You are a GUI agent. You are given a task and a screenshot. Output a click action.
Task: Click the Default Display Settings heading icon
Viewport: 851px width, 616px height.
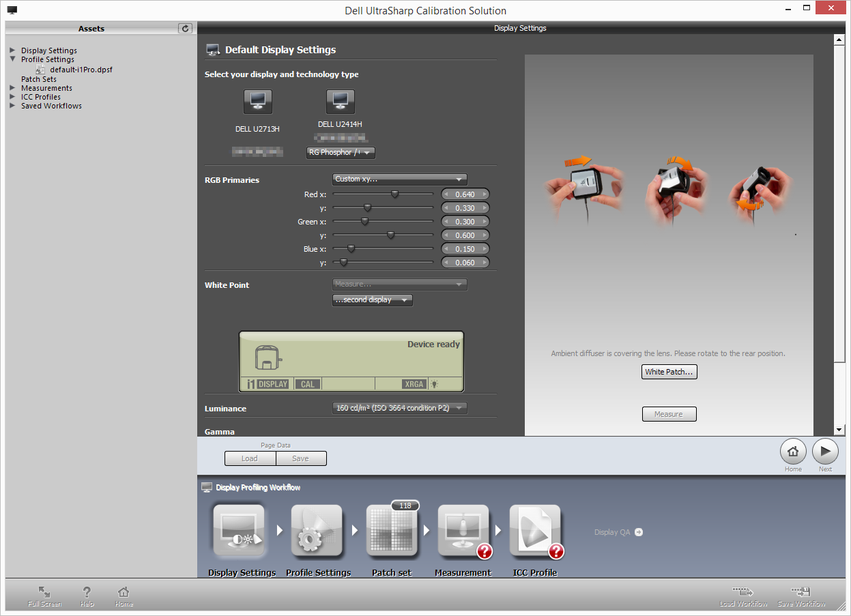click(213, 50)
